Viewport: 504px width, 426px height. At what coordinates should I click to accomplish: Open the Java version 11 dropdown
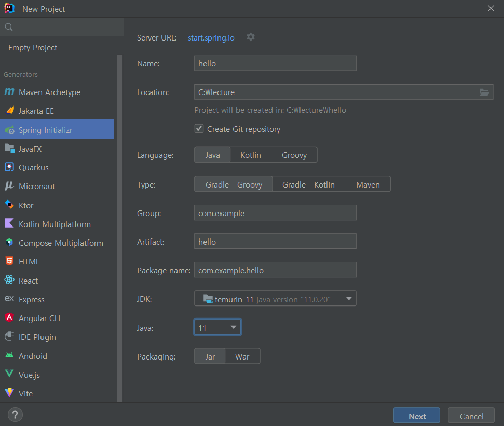coord(217,327)
